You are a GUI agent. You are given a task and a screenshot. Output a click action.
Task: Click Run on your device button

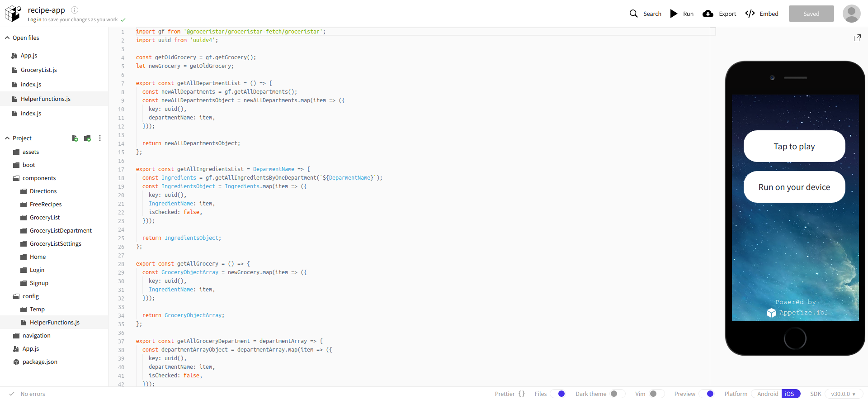click(794, 187)
